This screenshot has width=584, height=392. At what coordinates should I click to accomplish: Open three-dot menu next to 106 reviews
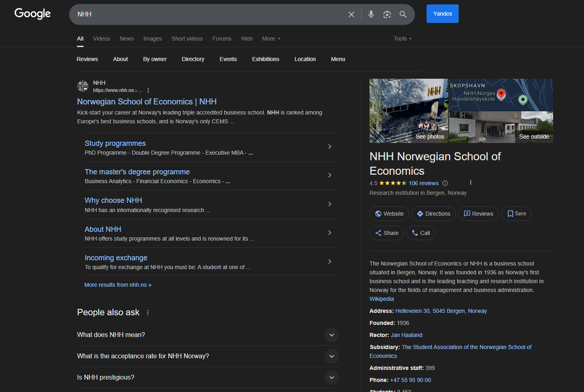471,183
